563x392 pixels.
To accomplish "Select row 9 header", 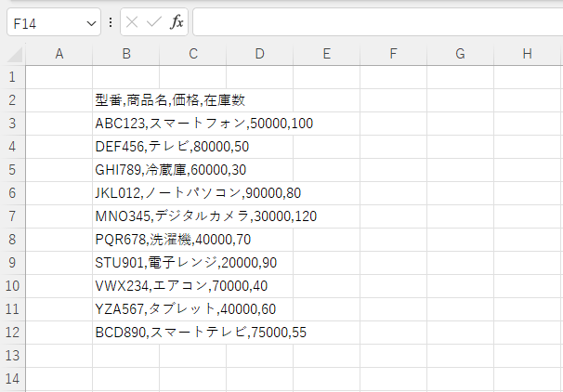I will click(13, 263).
